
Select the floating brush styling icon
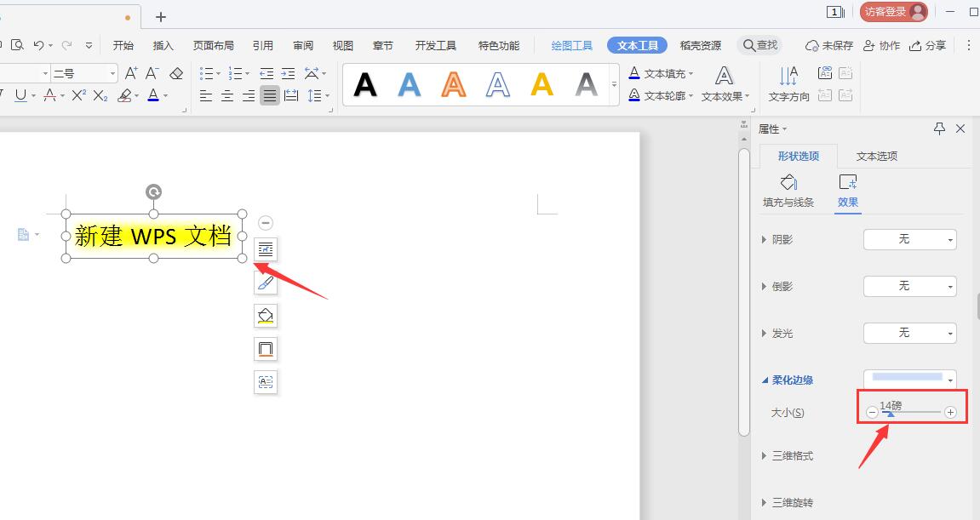[266, 283]
